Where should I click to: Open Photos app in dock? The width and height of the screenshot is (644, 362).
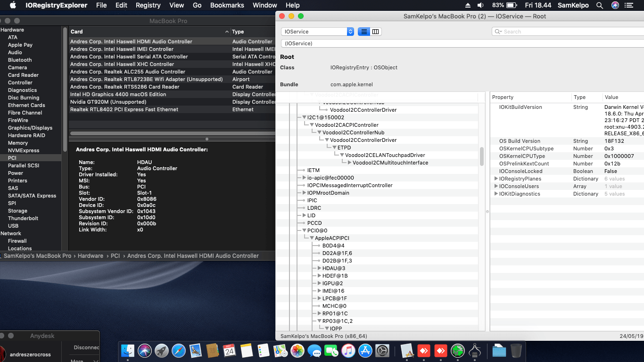[x=297, y=350]
